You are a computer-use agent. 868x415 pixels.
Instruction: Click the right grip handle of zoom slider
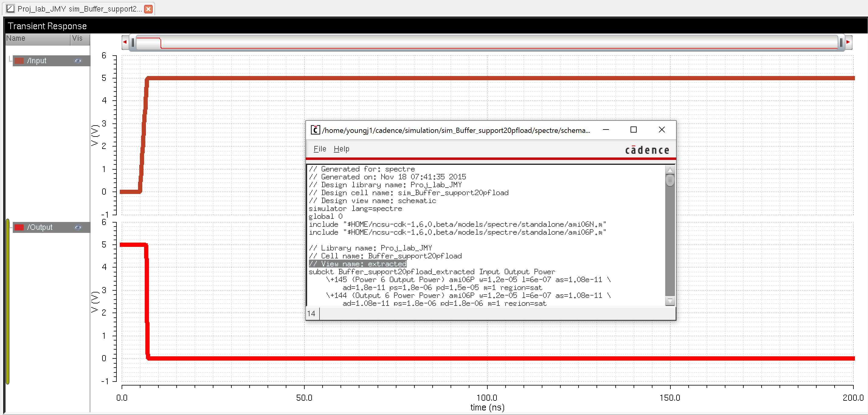[x=841, y=43]
